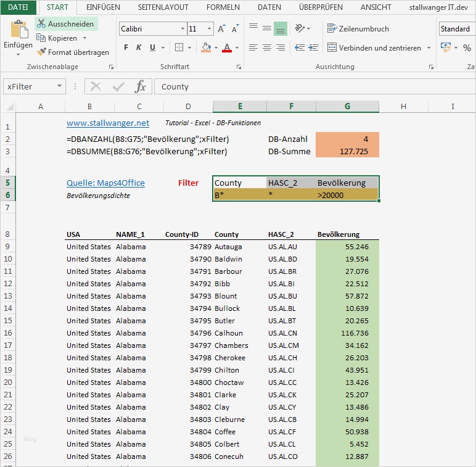Increase indent

point(313,48)
